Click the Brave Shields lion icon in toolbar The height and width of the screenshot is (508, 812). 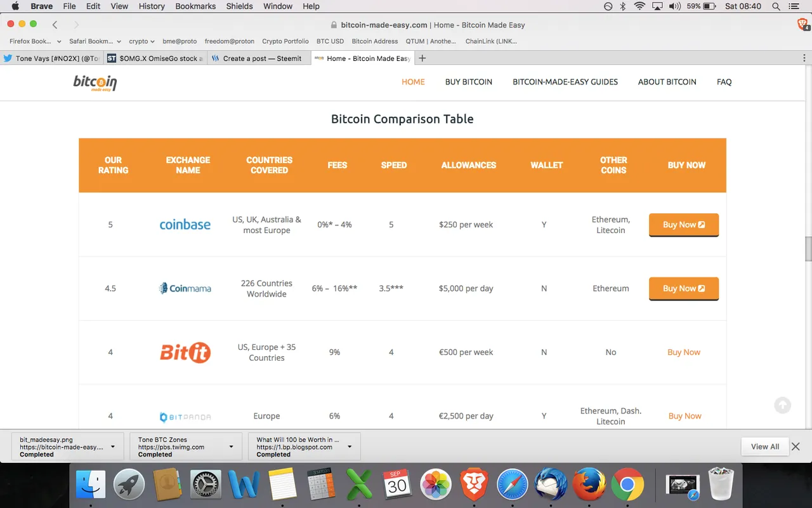[802, 24]
